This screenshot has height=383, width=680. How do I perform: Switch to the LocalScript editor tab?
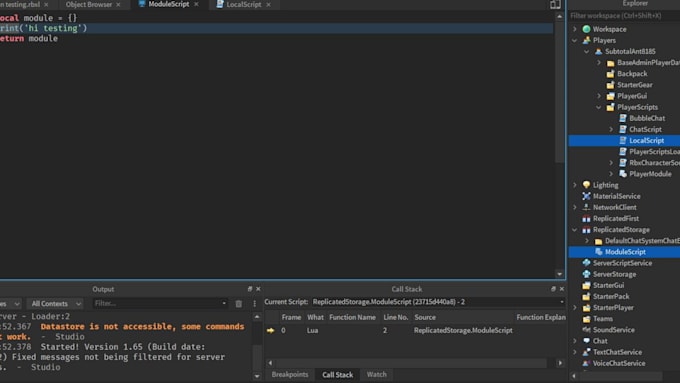244,4
